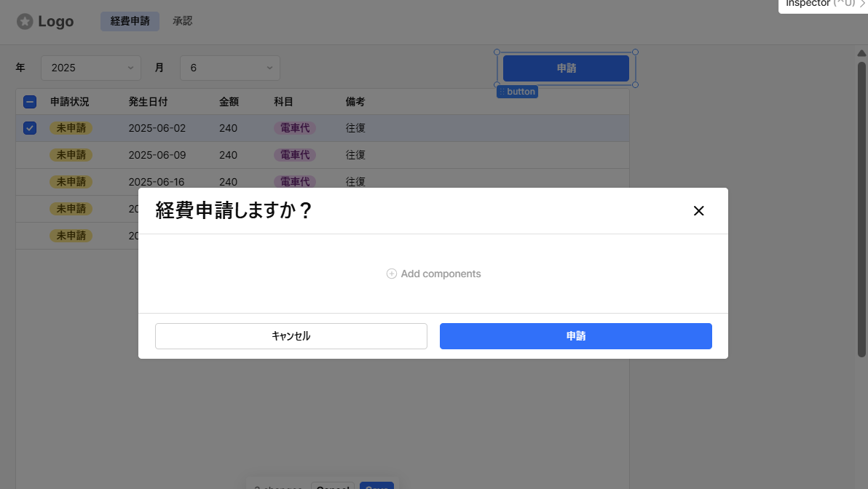Open the 月 dropdown showing 6

229,68
